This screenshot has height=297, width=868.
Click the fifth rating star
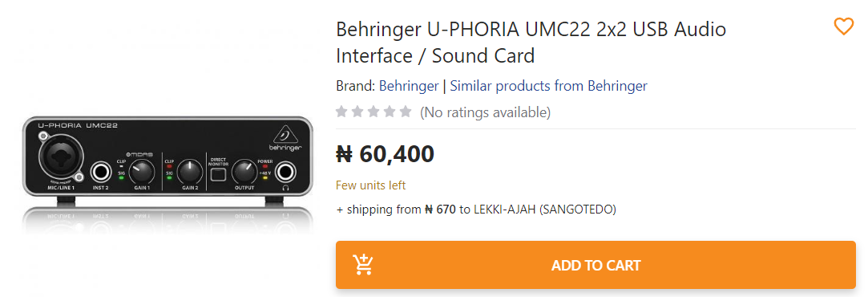(406, 112)
